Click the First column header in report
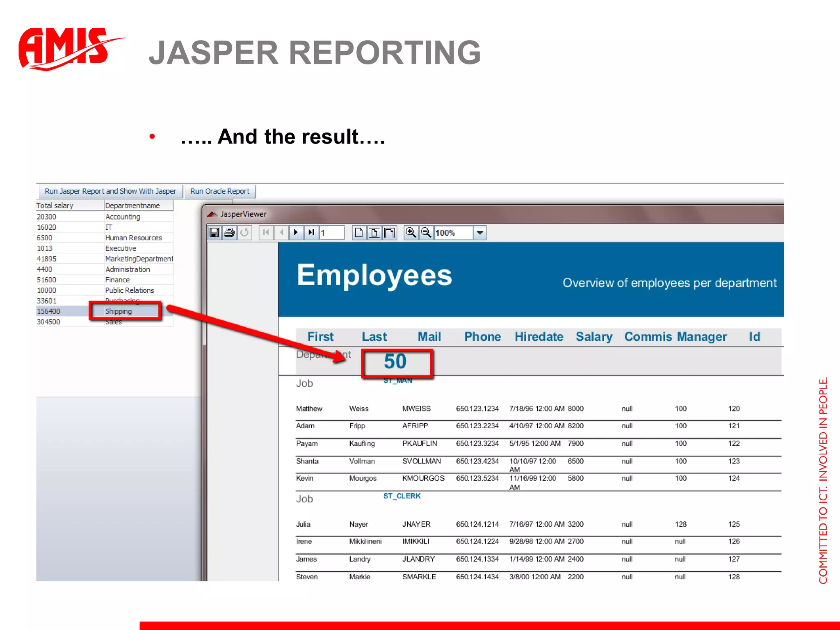Screen dimensions: 840x630 [320, 337]
